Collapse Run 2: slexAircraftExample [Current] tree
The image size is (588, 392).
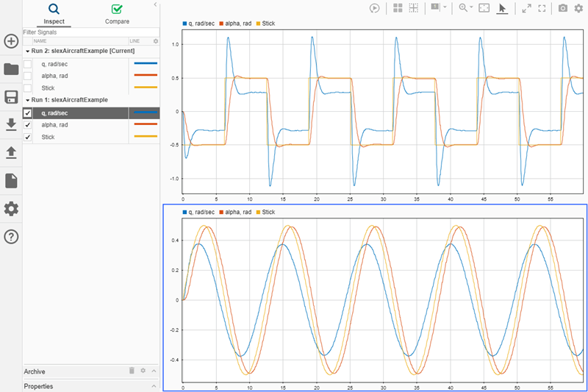pos(28,51)
